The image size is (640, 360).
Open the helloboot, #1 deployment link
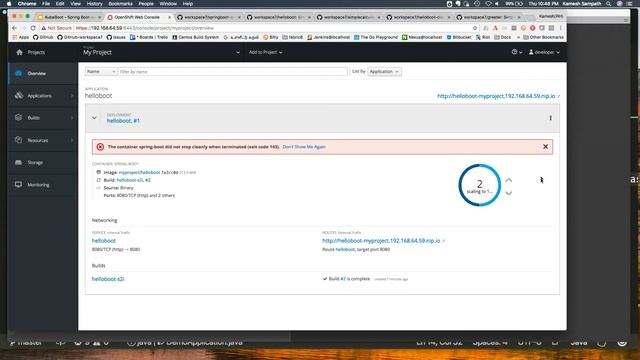[x=123, y=121]
